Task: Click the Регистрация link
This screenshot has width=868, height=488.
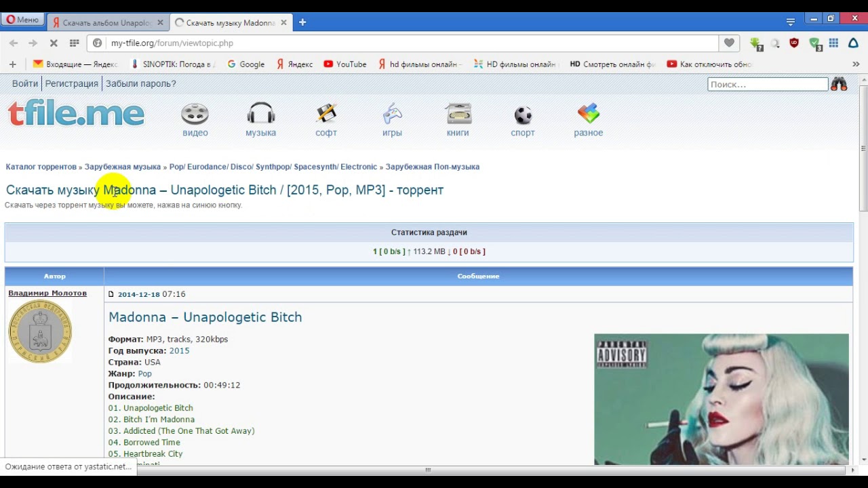Action: (x=72, y=83)
